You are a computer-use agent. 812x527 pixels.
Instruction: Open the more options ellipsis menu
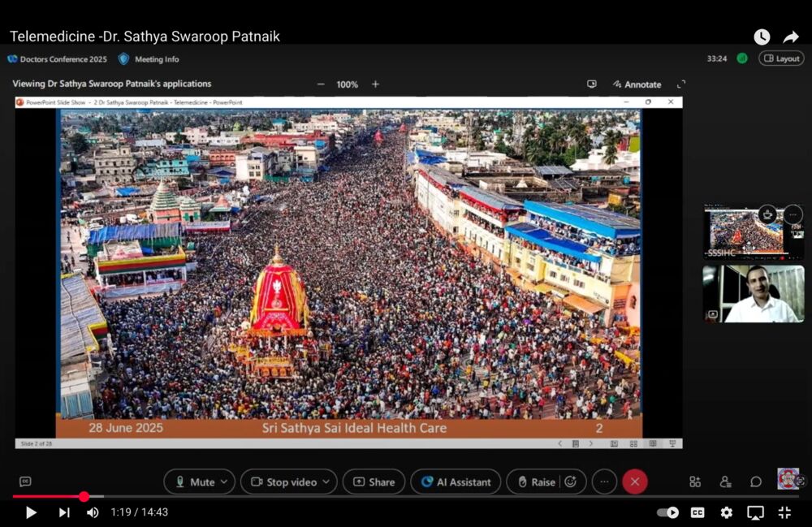point(604,482)
